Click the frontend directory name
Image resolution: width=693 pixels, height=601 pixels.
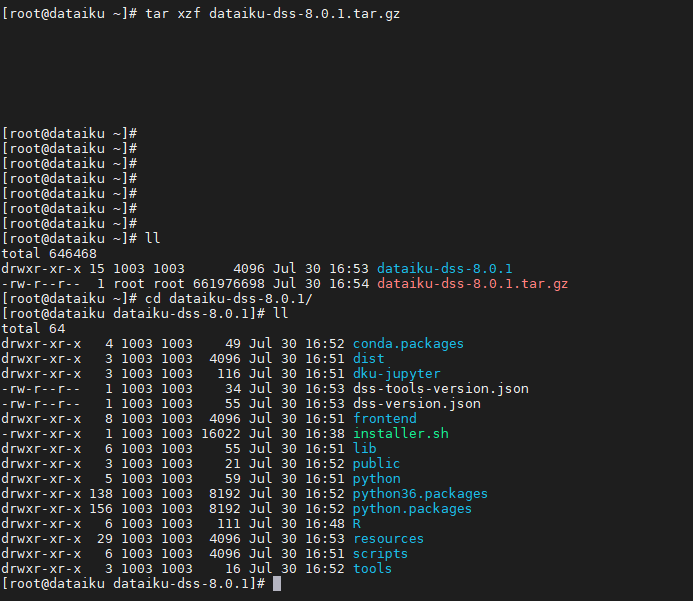click(385, 419)
